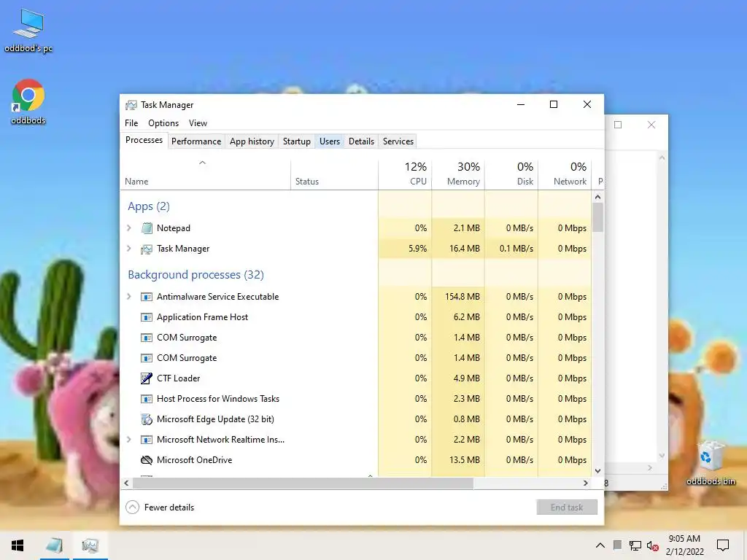Sort by Name column header
The height and width of the screenshot is (560, 747).
(x=205, y=175)
